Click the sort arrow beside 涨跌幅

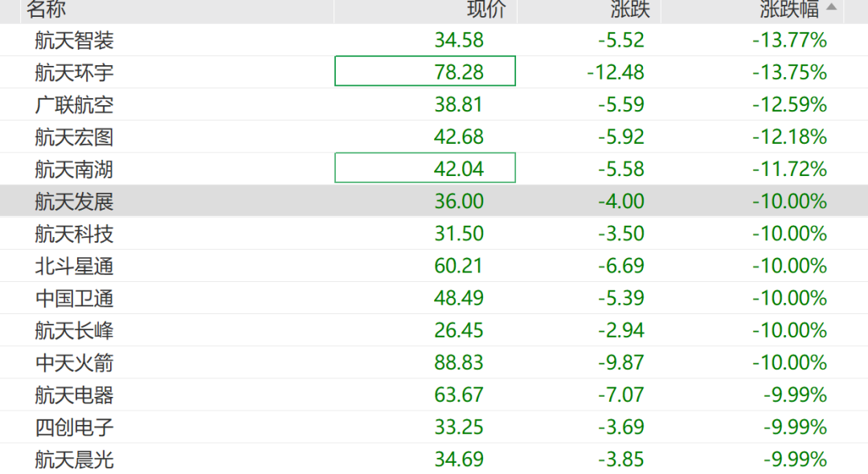(831, 7)
